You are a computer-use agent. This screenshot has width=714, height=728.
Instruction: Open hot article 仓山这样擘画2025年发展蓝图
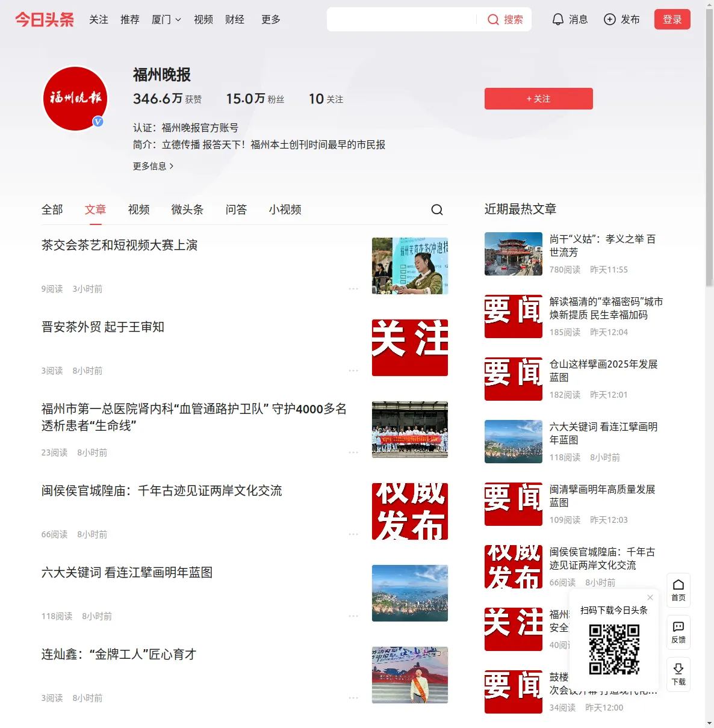tap(604, 371)
